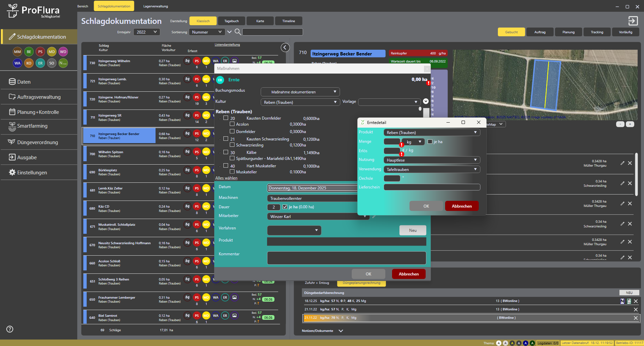Collapse list panel with the left arrow icon
Screen dimensions: 644x346
coord(285,47)
